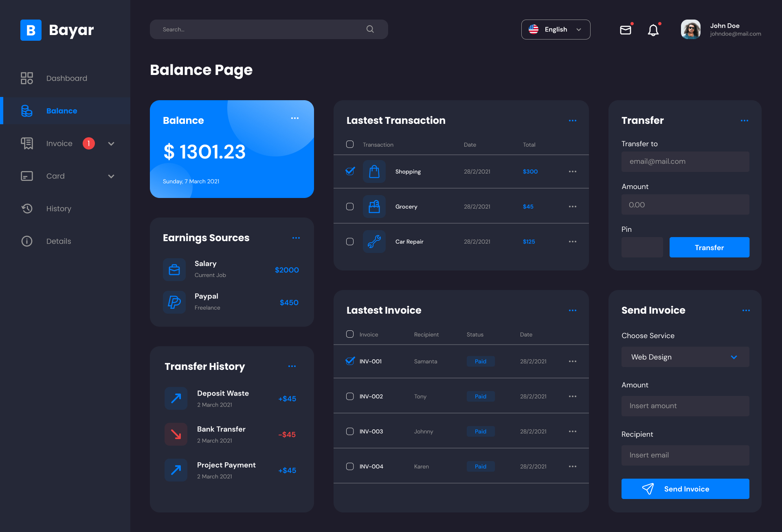Select the INV-003 invoice checkbox
The width and height of the screenshot is (782, 532).
pyautogui.click(x=350, y=431)
